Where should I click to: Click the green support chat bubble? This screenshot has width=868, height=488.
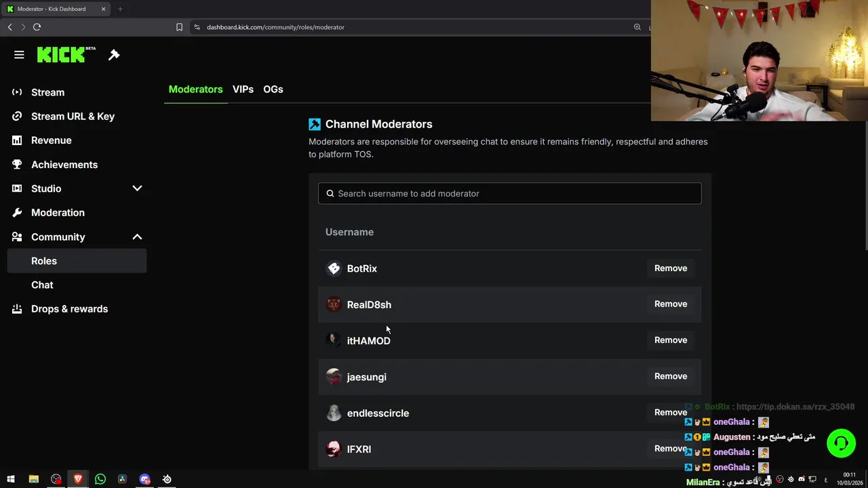841,443
